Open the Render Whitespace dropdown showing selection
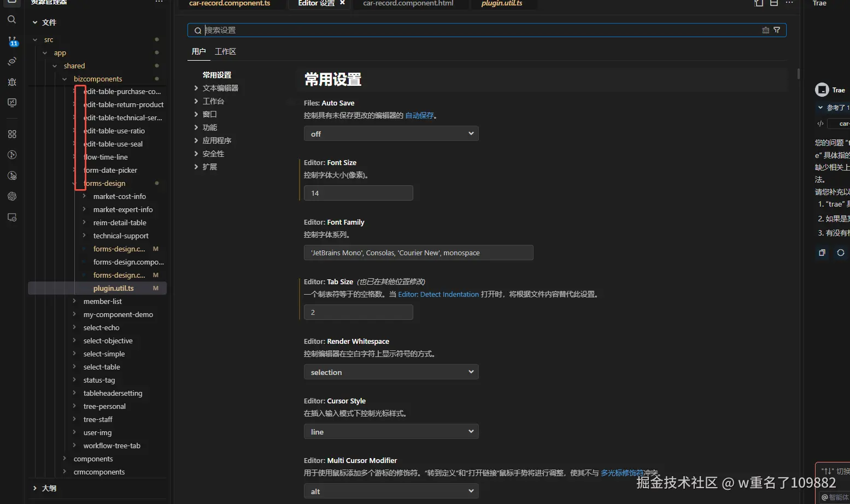This screenshot has height=504, width=850. pyautogui.click(x=391, y=372)
